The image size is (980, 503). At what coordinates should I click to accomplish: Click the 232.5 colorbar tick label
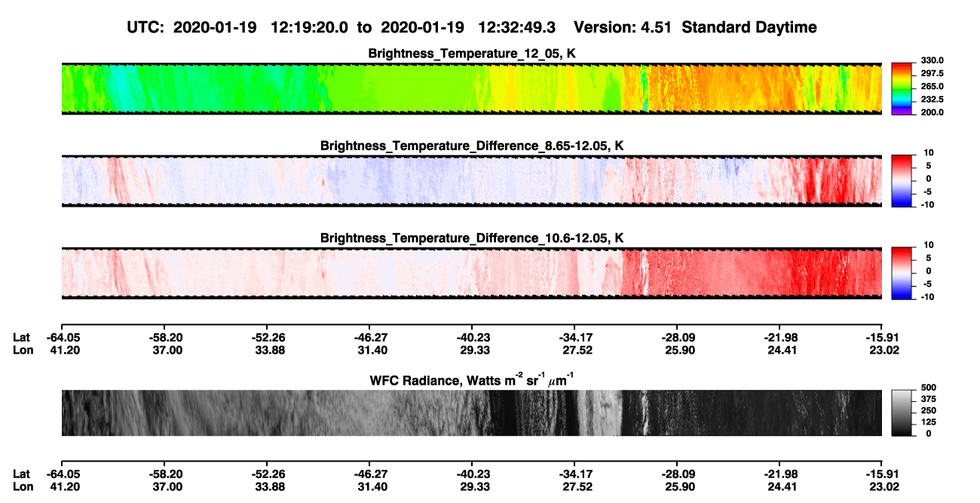[x=932, y=99]
